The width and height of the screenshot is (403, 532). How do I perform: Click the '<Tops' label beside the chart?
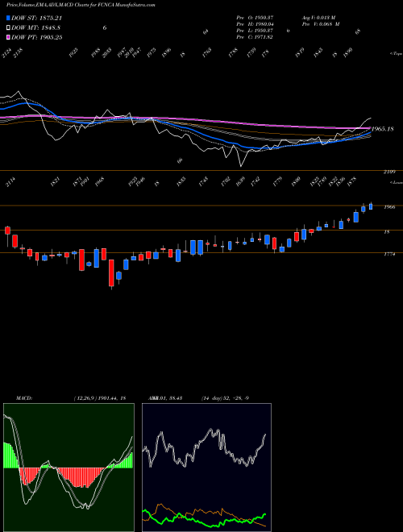[x=396, y=54]
